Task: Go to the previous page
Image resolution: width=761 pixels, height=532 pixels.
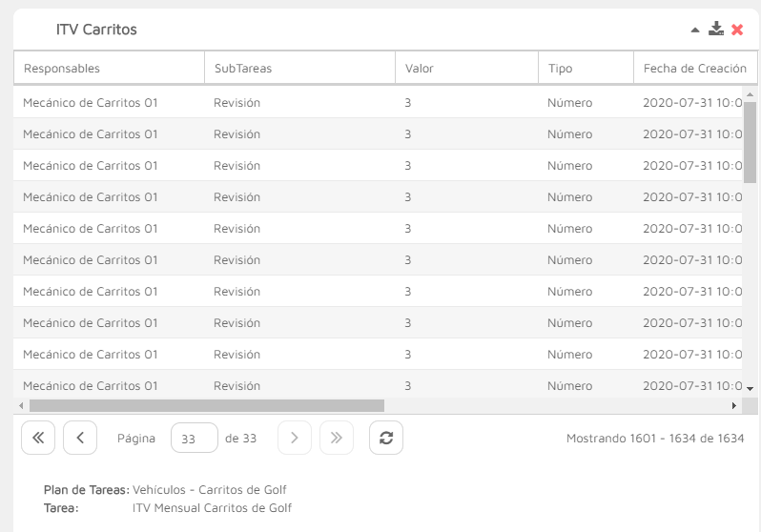Action: click(x=80, y=438)
